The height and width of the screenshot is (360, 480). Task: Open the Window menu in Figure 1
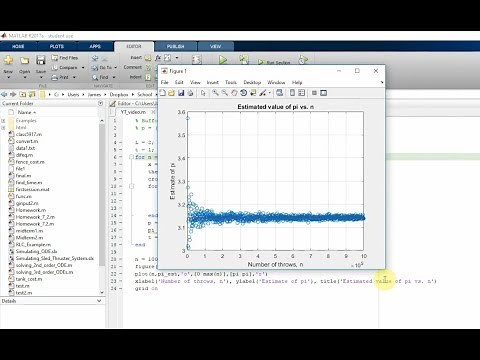[276, 82]
